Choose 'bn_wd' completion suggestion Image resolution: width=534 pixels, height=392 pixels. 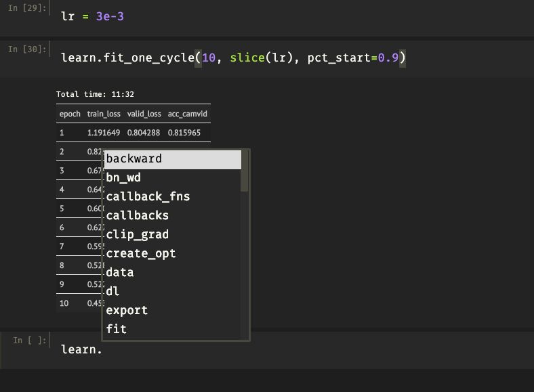(172, 178)
